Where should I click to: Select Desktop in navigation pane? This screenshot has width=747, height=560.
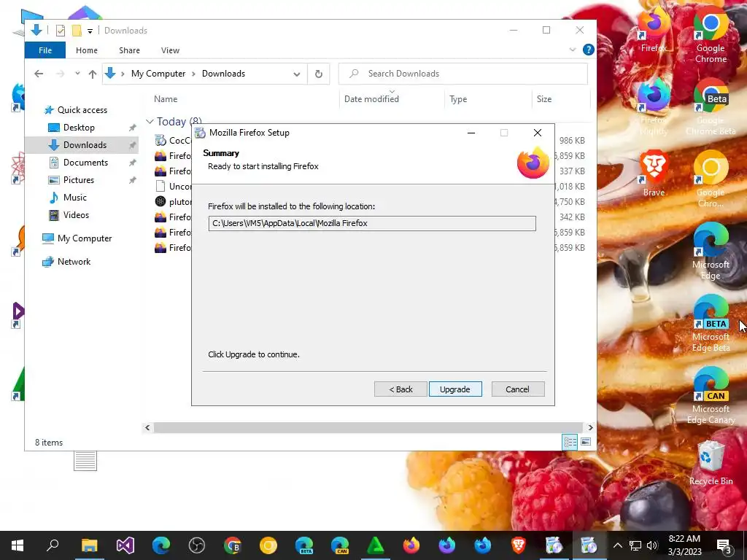pos(79,128)
